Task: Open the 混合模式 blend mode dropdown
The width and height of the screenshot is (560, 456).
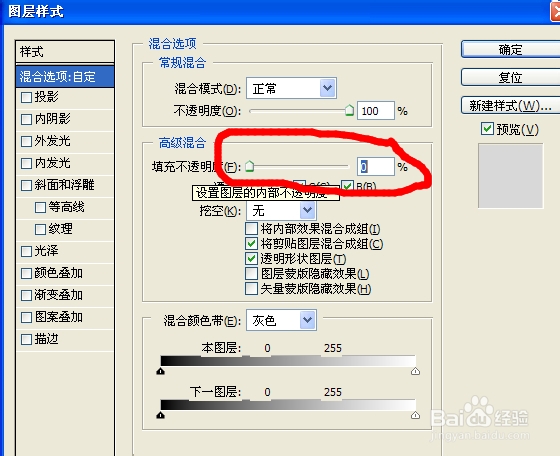Action: click(x=291, y=88)
